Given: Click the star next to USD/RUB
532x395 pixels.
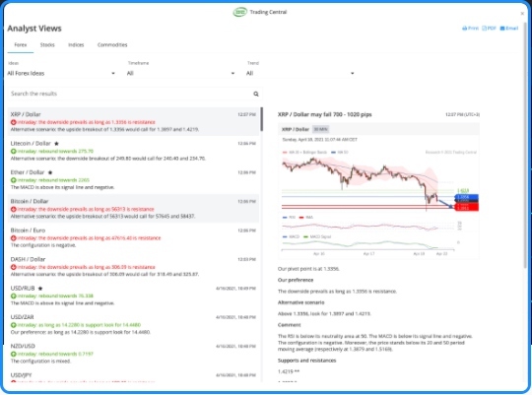Looking at the screenshot, I should click(40, 289).
